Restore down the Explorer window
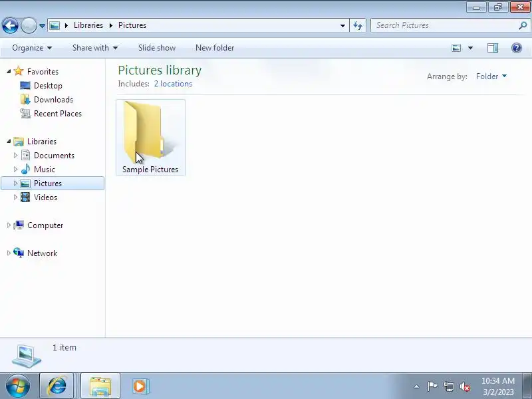The height and width of the screenshot is (399, 532). pos(497,7)
